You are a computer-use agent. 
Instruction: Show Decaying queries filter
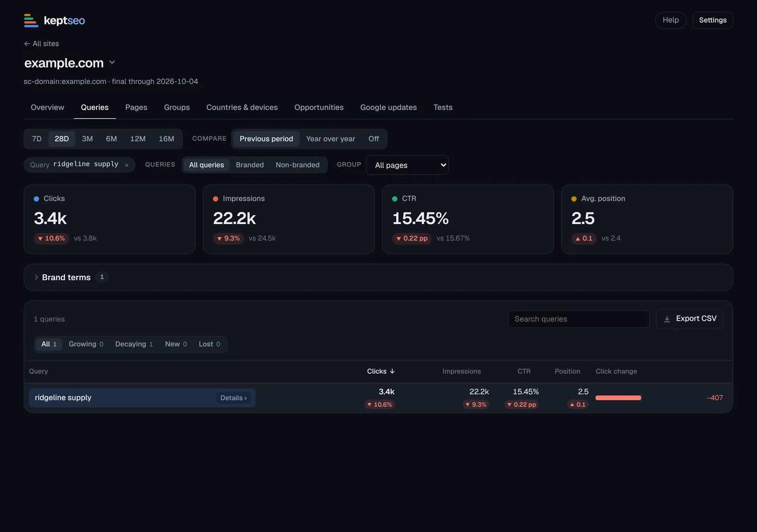point(134,344)
